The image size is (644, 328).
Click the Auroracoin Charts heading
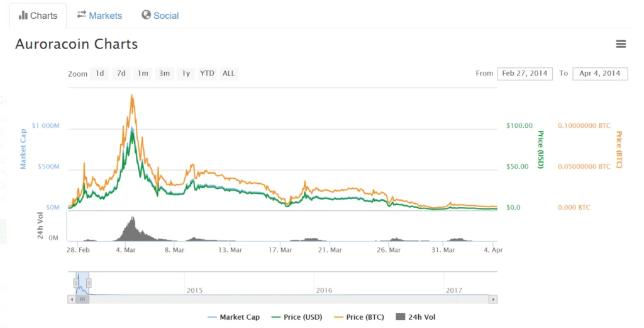click(x=76, y=44)
